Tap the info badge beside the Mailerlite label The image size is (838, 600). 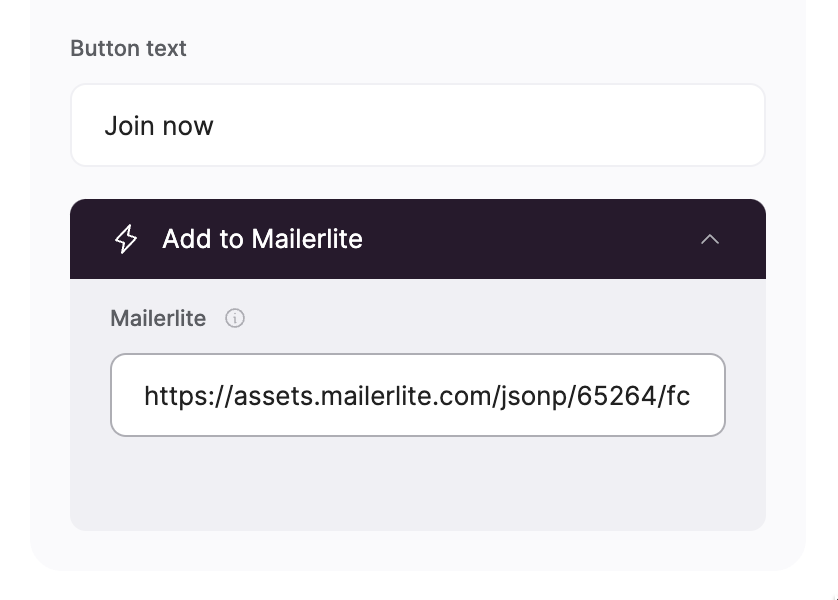234,318
